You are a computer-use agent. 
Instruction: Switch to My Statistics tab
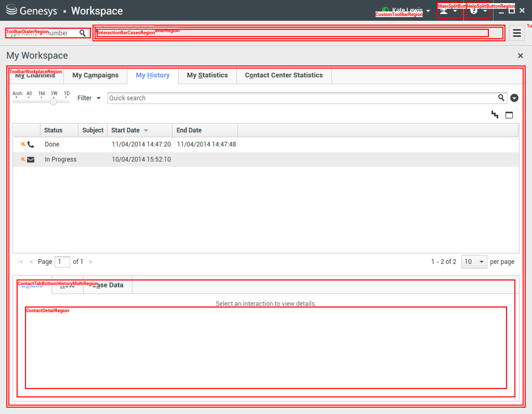pyautogui.click(x=207, y=76)
